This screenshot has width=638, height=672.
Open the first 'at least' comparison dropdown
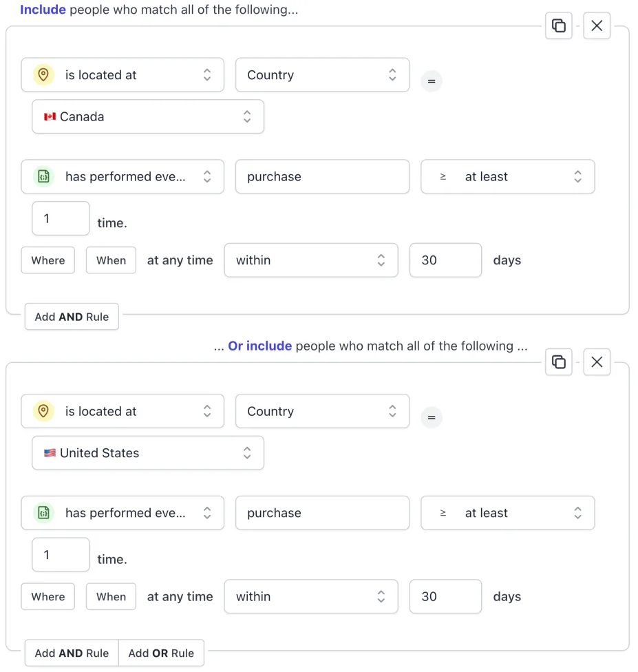click(x=508, y=176)
